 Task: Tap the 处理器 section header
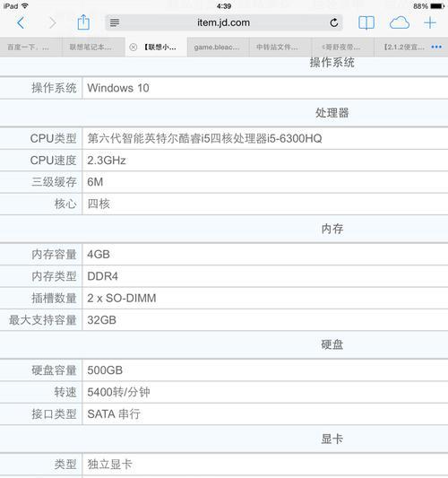pyautogui.click(x=332, y=113)
